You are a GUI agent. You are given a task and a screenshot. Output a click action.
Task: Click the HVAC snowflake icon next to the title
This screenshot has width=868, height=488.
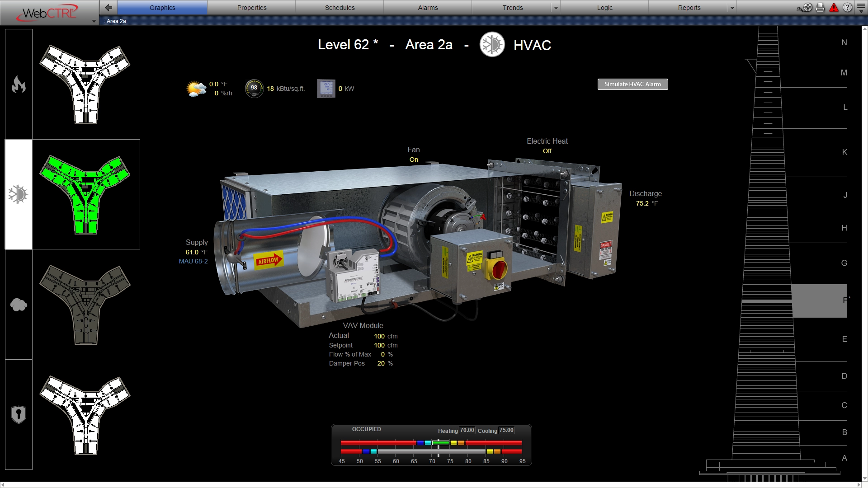pyautogui.click(x=492, y=45)
